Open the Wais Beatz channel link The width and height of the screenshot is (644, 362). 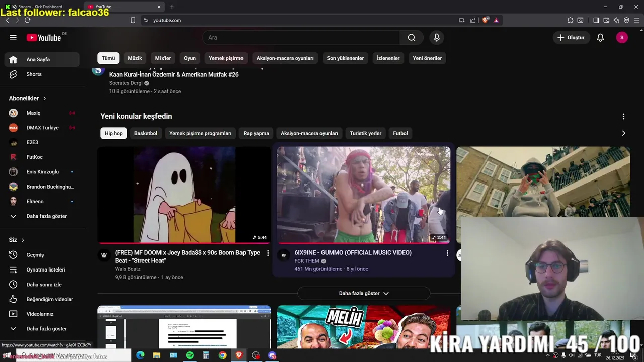(x=128, y=269)
